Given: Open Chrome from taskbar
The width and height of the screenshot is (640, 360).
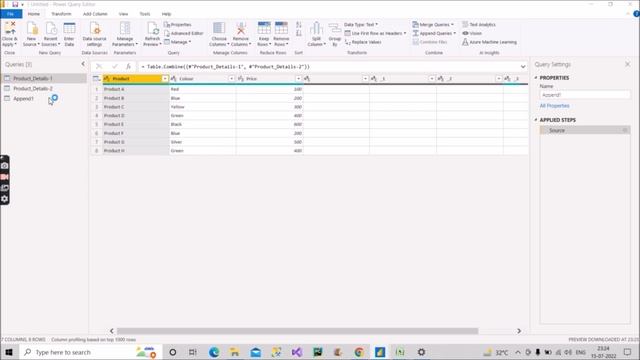Looking at the screenshot, I should (359, 352).
